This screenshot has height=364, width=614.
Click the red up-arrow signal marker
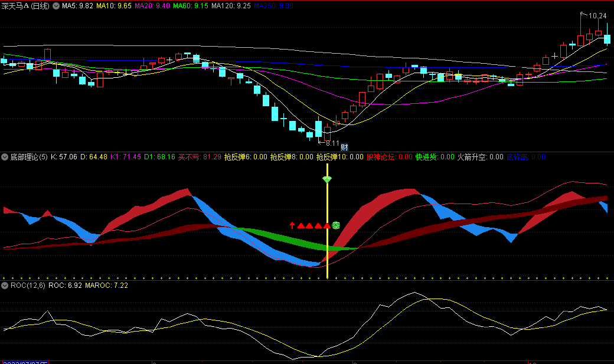pos(292,225)
